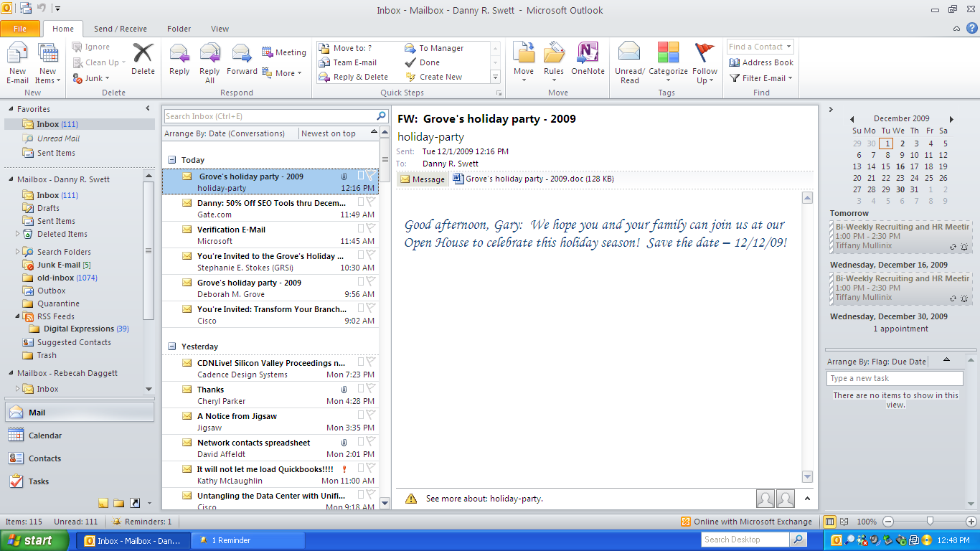
Task: Expand the Filter E-mail dropdown
Action: point(761,78)
